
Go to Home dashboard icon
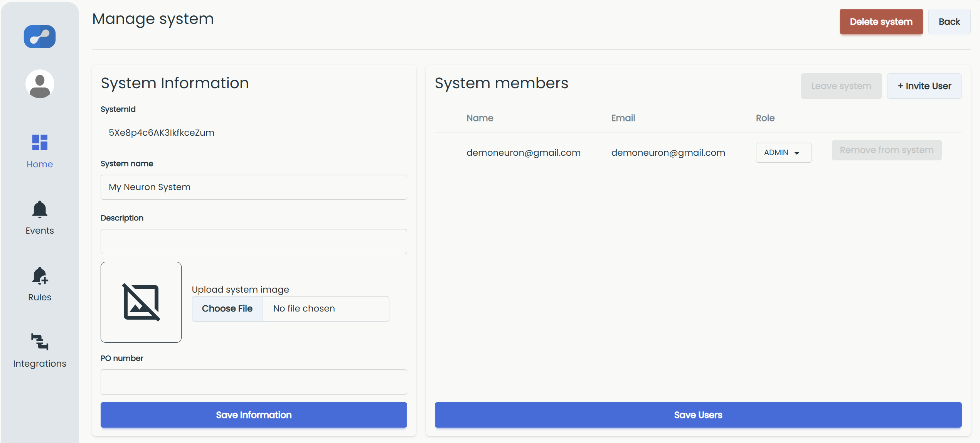pyautogui.click(x=40, y=142)
